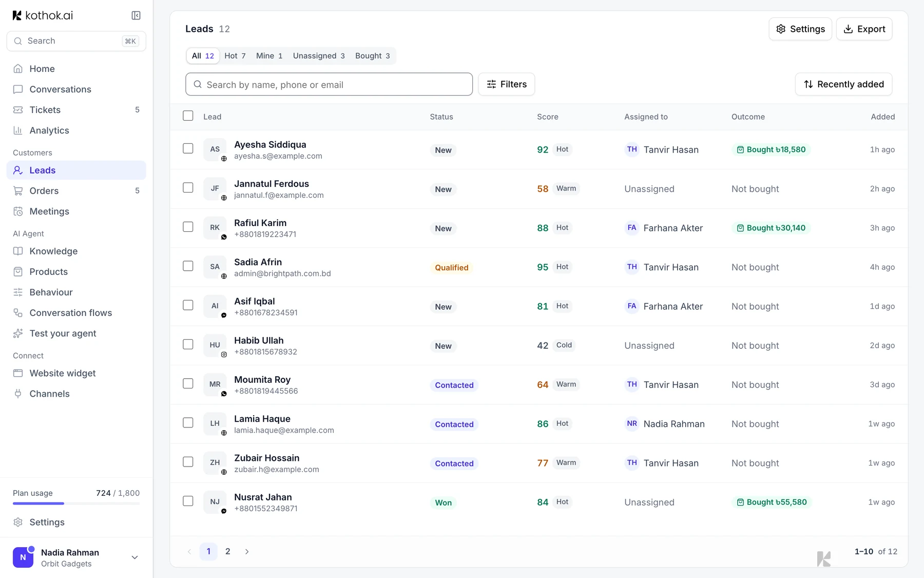924x578 pixels.
Task: Show the Unassigned leads tab
Action: [319, 56]
